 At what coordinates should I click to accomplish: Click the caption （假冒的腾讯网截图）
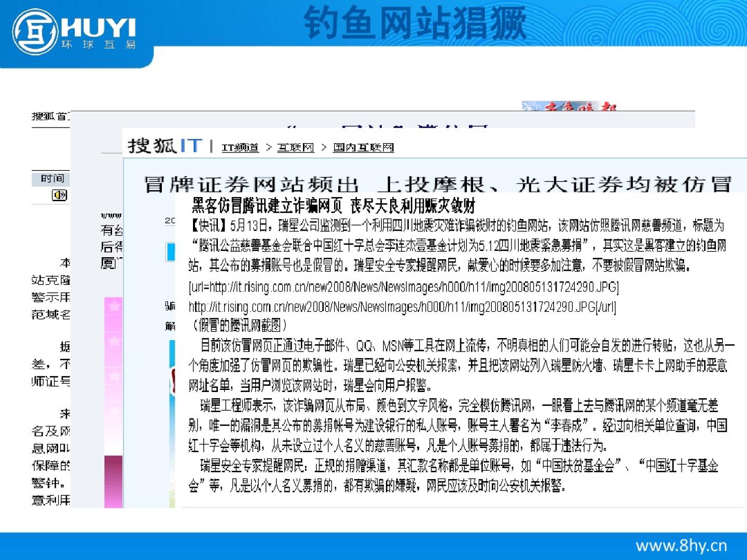[x=239, y=326]
